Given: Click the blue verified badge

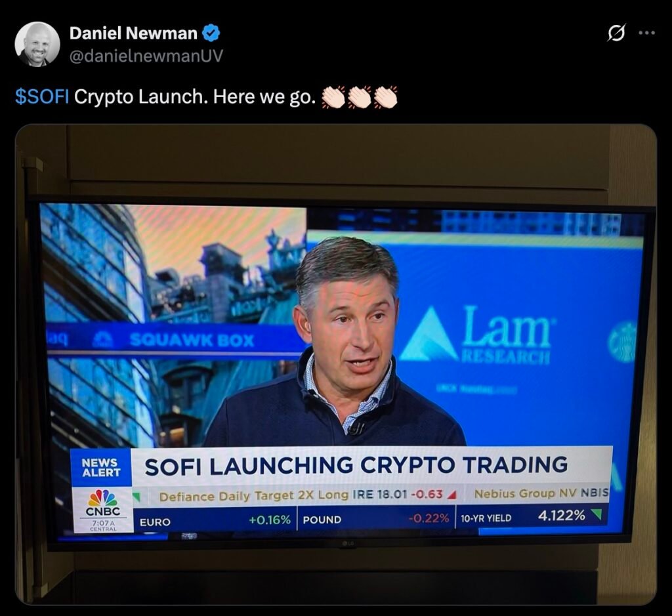Looking at the screenshot, I should click(x=211, y=33).
